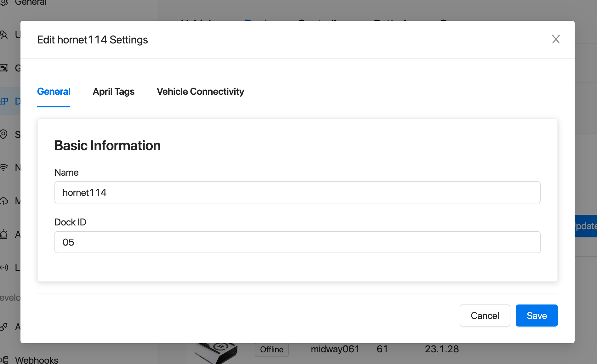Click the Dock ID input field
The width and height of the screenshot is (597, 364).
(297, 242)
